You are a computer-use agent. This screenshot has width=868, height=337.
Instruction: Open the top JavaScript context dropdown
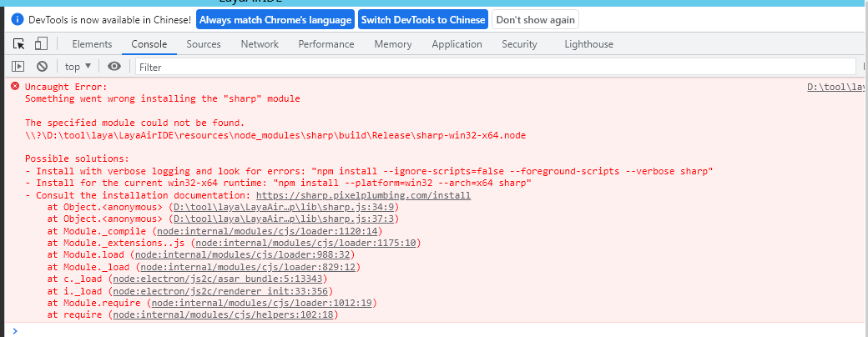pos(78,67)
